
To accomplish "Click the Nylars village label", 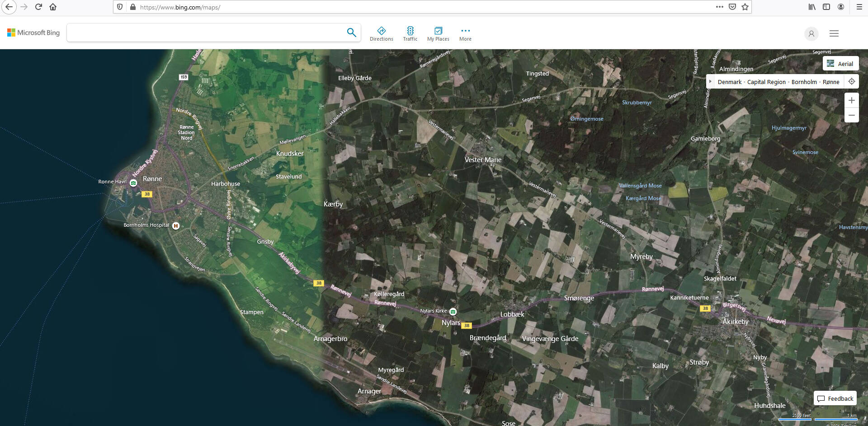I will pyautogui.click(x=451, y=323).
